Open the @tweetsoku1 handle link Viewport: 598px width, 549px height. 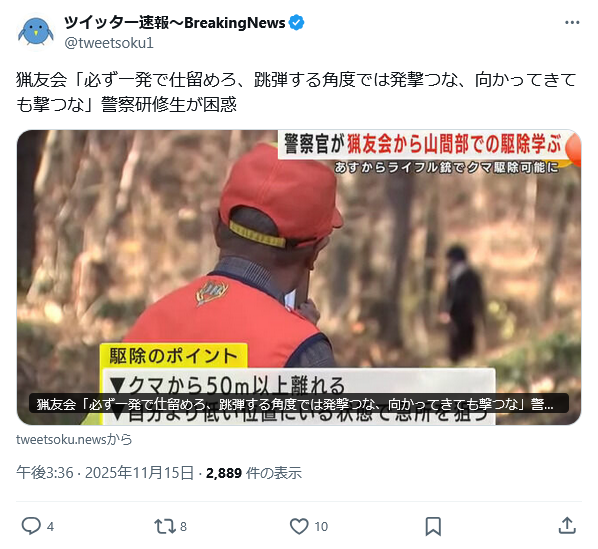109,43
